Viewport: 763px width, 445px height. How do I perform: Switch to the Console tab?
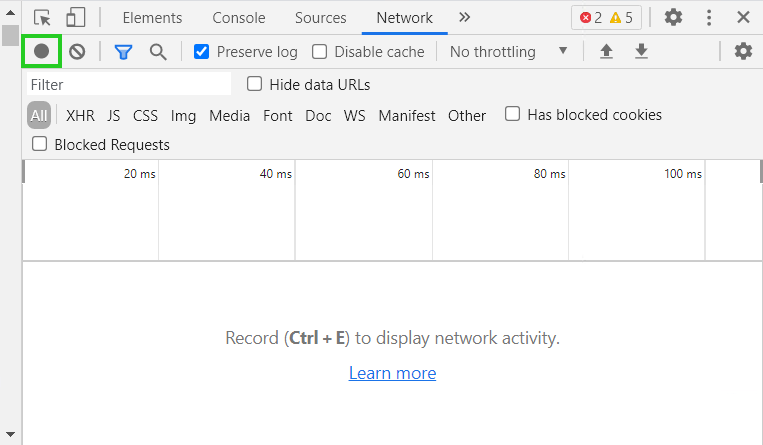click(239, 17)
